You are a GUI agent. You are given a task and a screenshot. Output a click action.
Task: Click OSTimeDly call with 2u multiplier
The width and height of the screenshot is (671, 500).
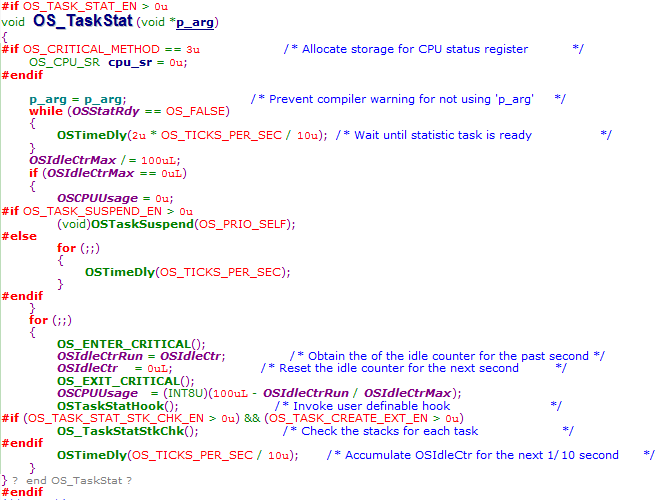coord(192,135)
